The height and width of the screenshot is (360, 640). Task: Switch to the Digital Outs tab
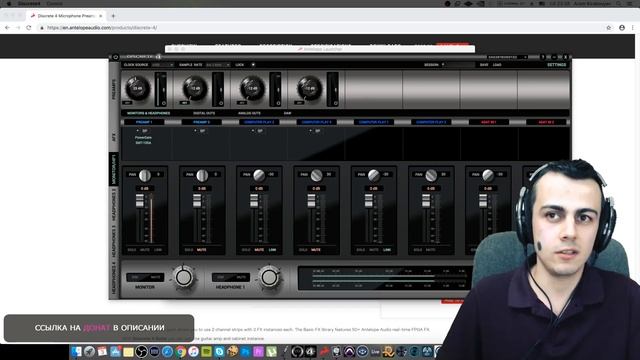coord(204,113)
